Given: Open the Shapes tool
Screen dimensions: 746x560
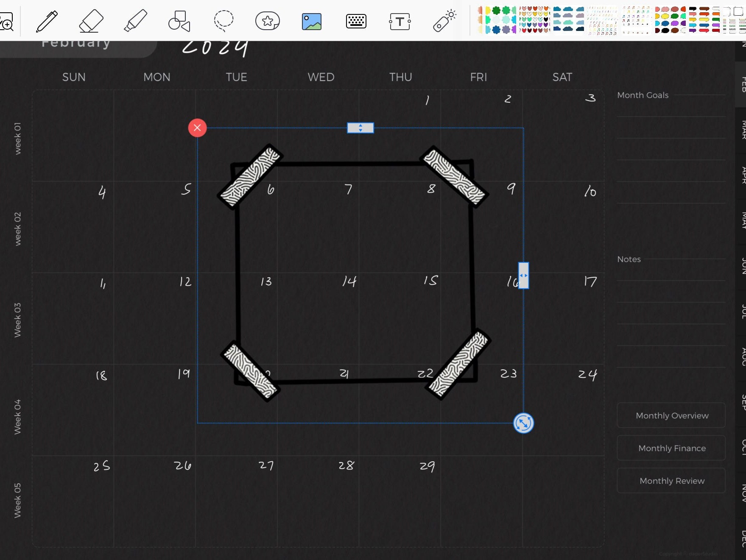Looking at the screenshot, I should click(x=179, y=21).
